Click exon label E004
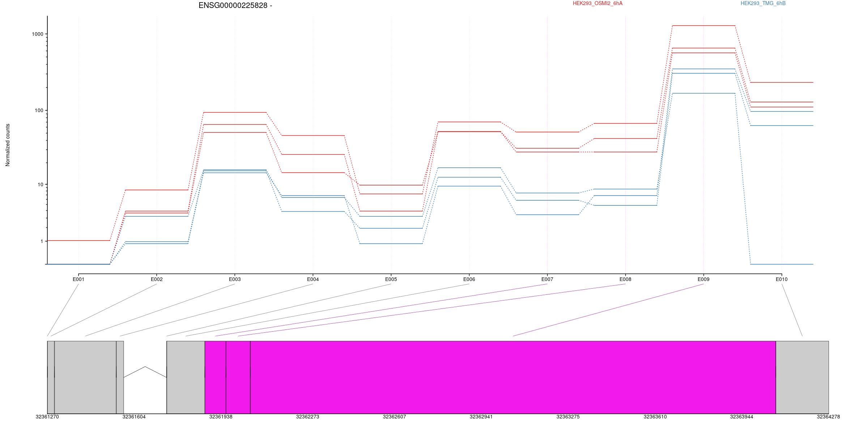The width and height of the screenshot is (868, 434). pos(313,279)
